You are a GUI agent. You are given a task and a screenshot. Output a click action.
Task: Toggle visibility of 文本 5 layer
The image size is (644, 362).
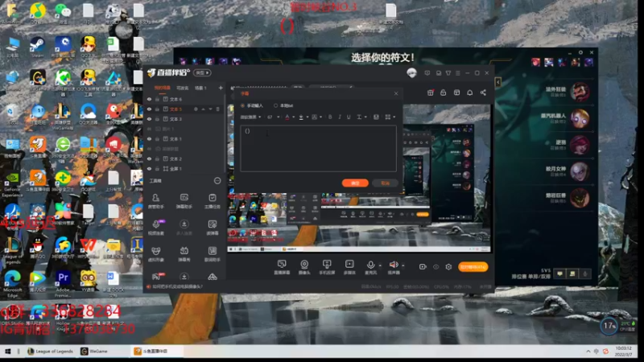[x=149, y=109]
